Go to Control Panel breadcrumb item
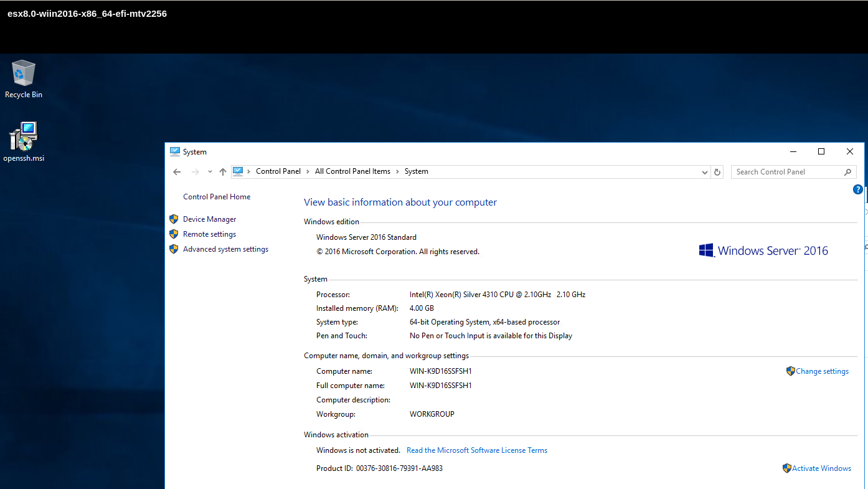The image size is (868, 489). pyautogui.click(x=278, y=171)
